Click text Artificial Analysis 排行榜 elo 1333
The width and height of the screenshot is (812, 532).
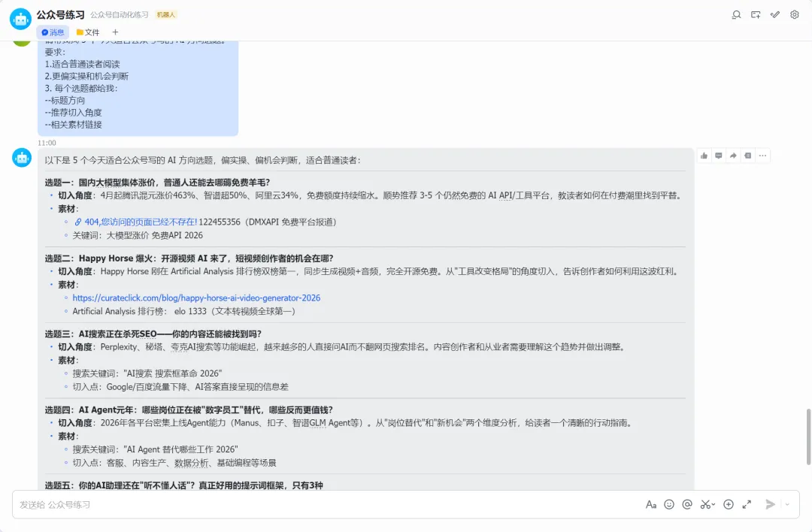tap(184, 312)
